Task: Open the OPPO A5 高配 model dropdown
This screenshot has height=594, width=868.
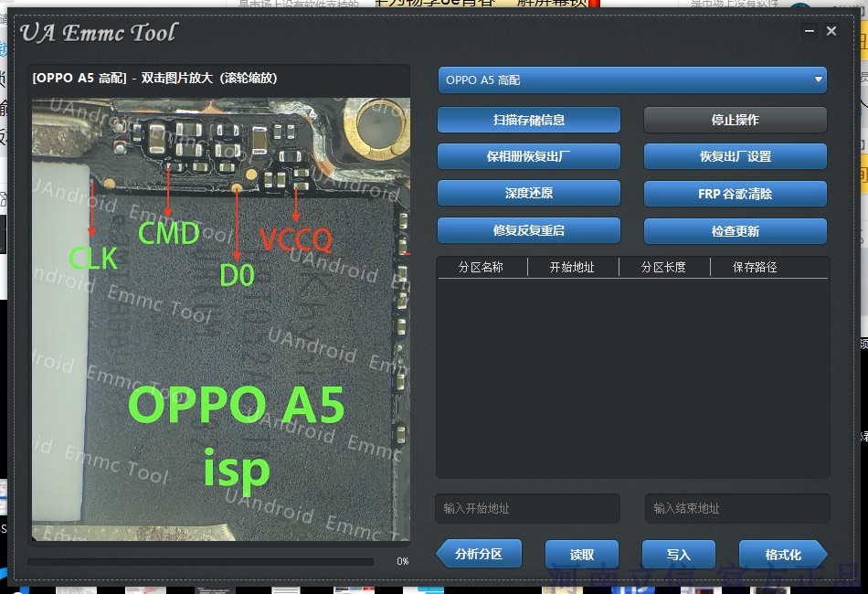Action: pos(633,80)
